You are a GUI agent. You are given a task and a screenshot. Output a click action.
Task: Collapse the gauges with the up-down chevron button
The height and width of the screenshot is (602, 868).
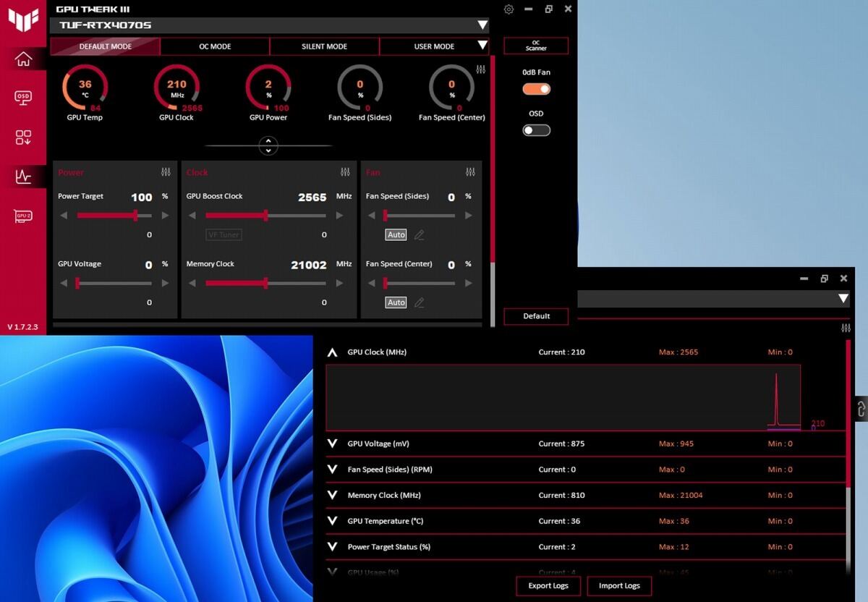(268, 145)
